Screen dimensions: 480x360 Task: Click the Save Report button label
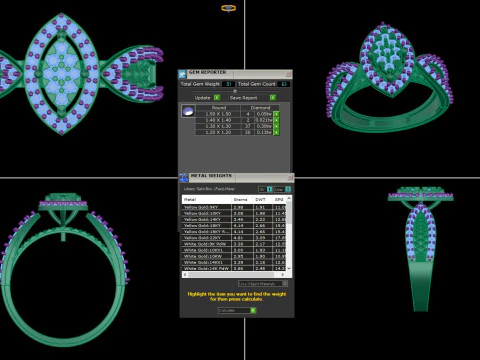coord(243,98)
